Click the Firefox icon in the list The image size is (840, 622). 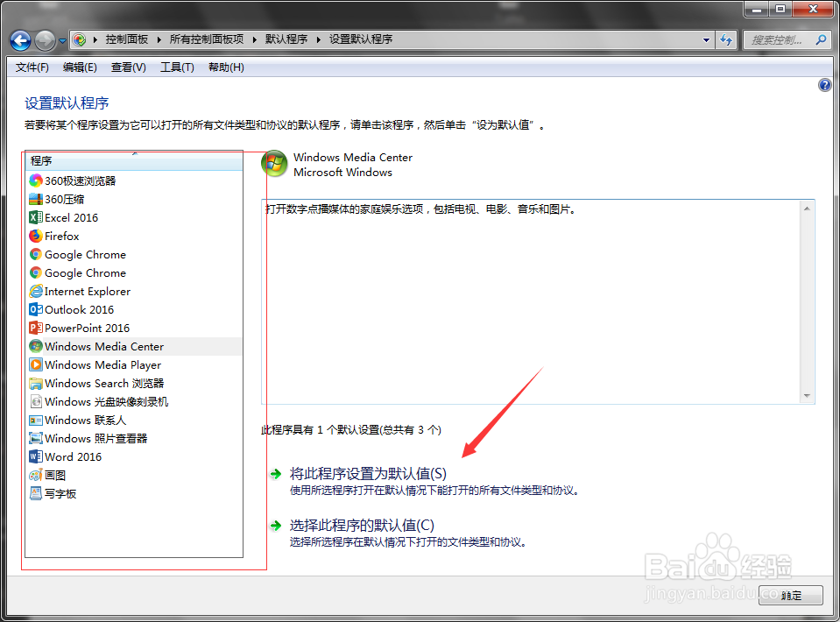click(36, 236)
